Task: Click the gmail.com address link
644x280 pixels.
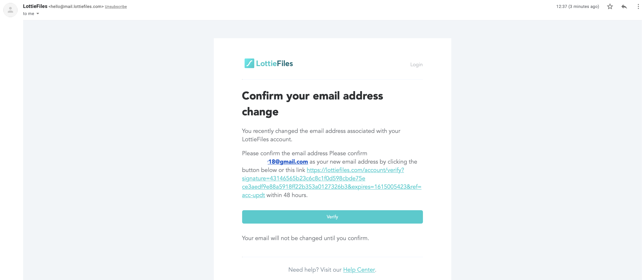Action: point(288,162)
